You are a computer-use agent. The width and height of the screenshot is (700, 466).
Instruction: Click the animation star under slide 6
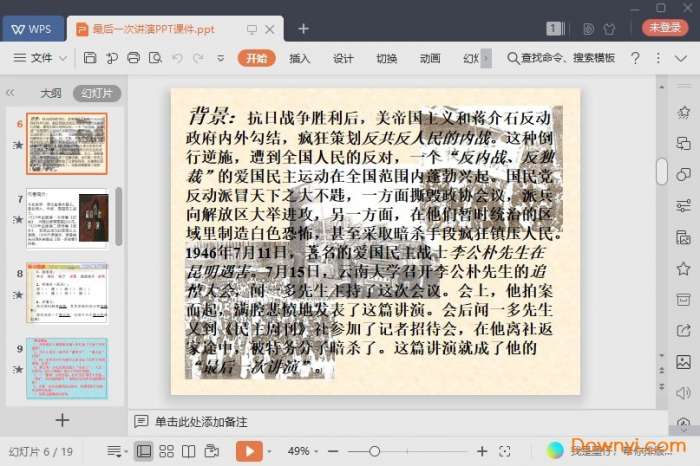pyautogui.click(x=18, y=145)
